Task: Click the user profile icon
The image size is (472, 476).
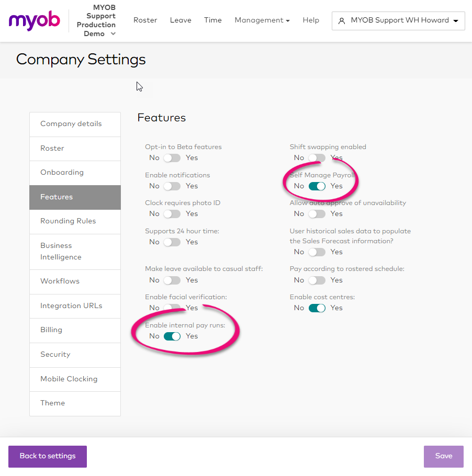Action: pos(342,20)
